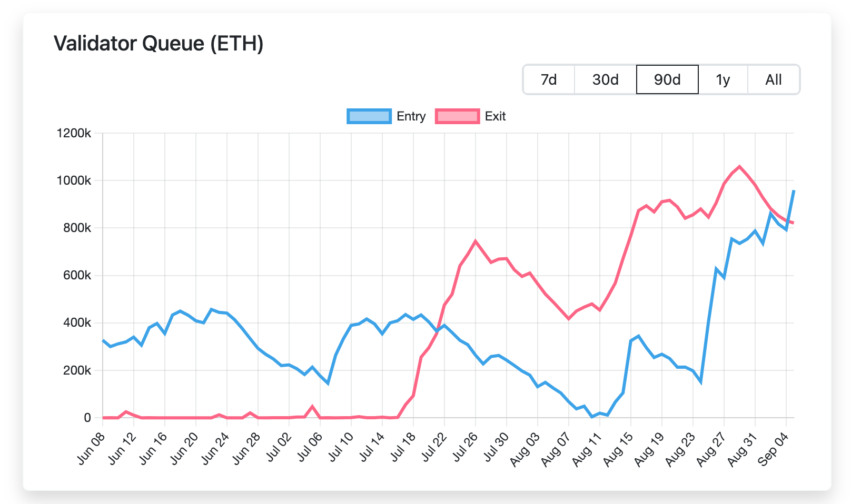The width and height of the screenshot is (851, 504).
Task: Hide the Entry line by clicking its legend label
Action: click(x=411, y=116)
